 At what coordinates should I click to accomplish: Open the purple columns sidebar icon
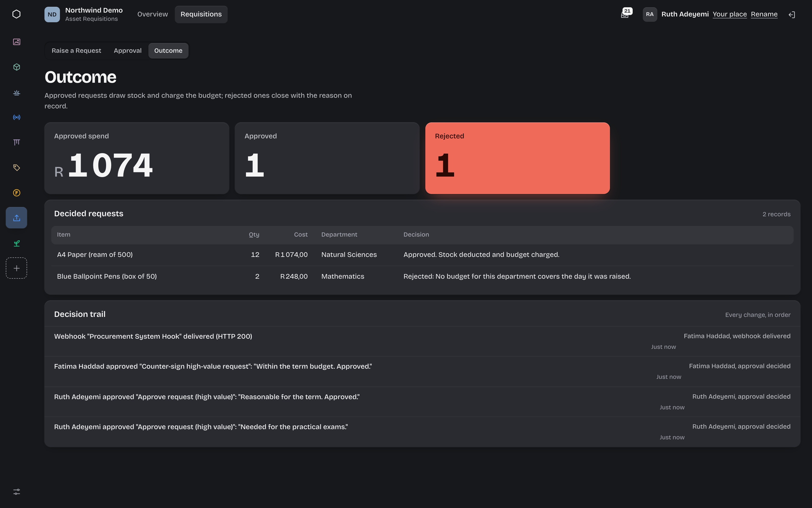click(16, 142)
